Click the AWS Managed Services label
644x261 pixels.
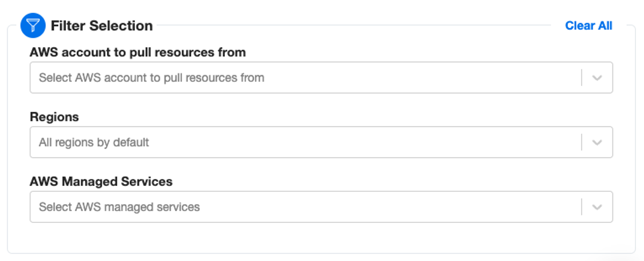101,182
